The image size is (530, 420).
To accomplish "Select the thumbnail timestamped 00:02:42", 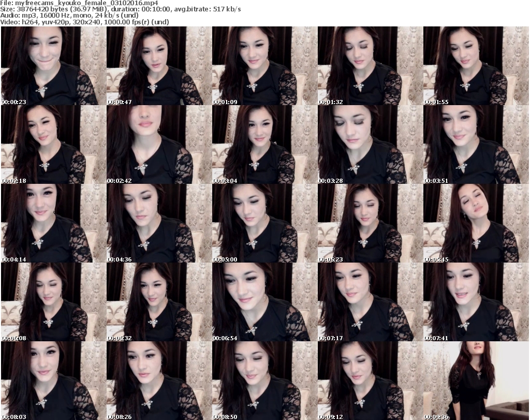I will pyautogui.click(x=159, y=144).
